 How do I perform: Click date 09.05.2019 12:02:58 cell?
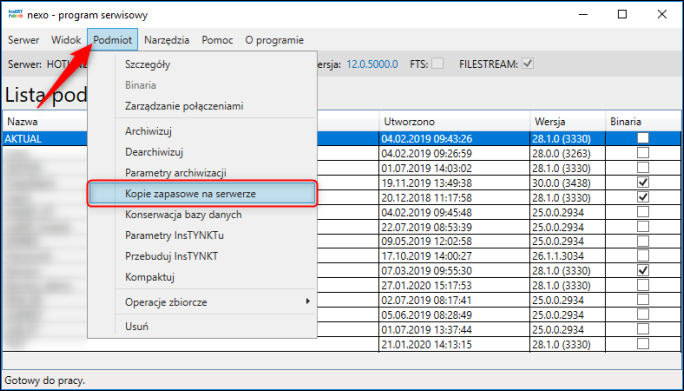454,242
